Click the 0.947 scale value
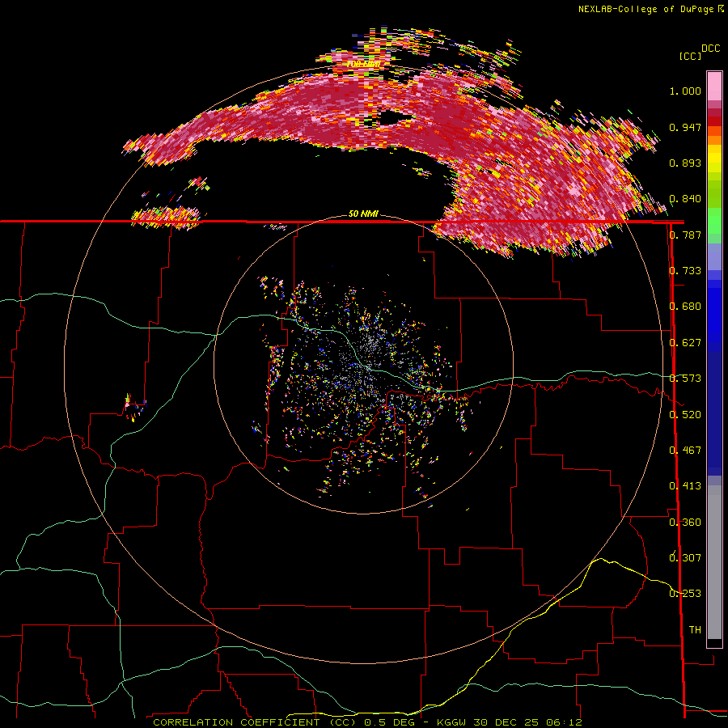The image size is (728, 728). (685, 127)
